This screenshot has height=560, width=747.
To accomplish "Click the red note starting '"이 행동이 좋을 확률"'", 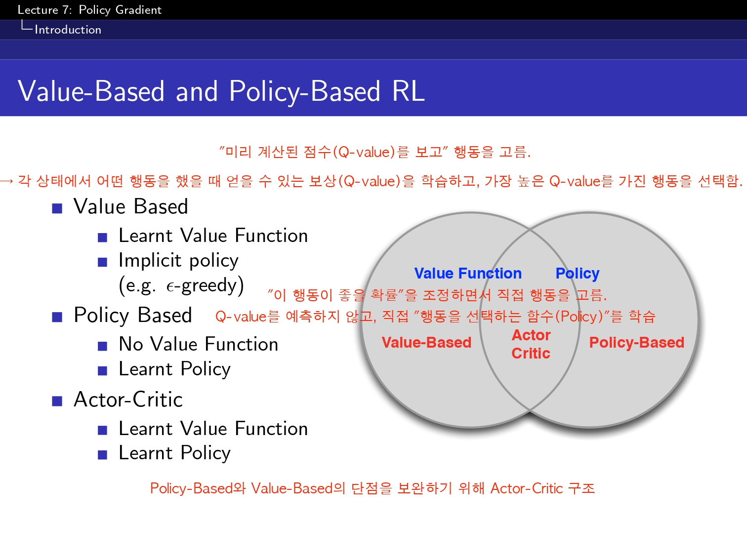I will [437, 295].
